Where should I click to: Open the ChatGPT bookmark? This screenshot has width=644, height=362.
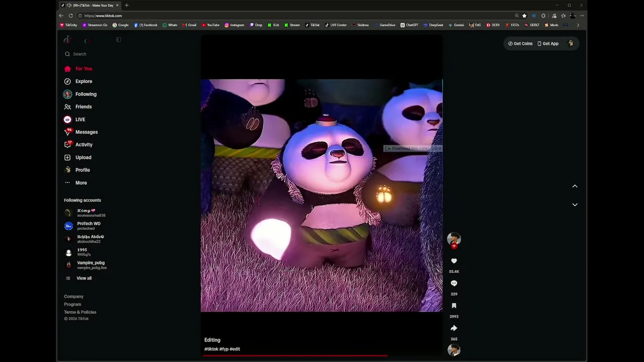tap(410, 25)
